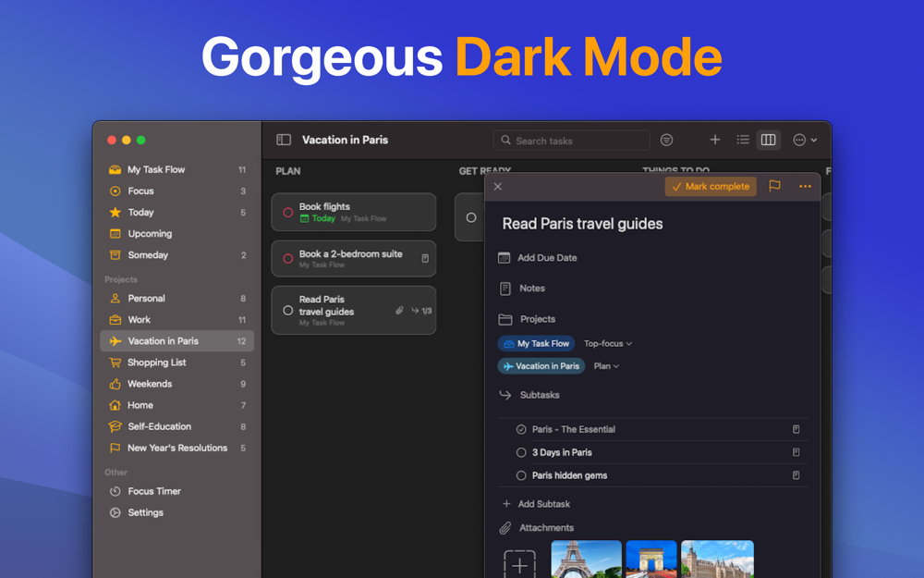Open Today list in sidebar

176,213
